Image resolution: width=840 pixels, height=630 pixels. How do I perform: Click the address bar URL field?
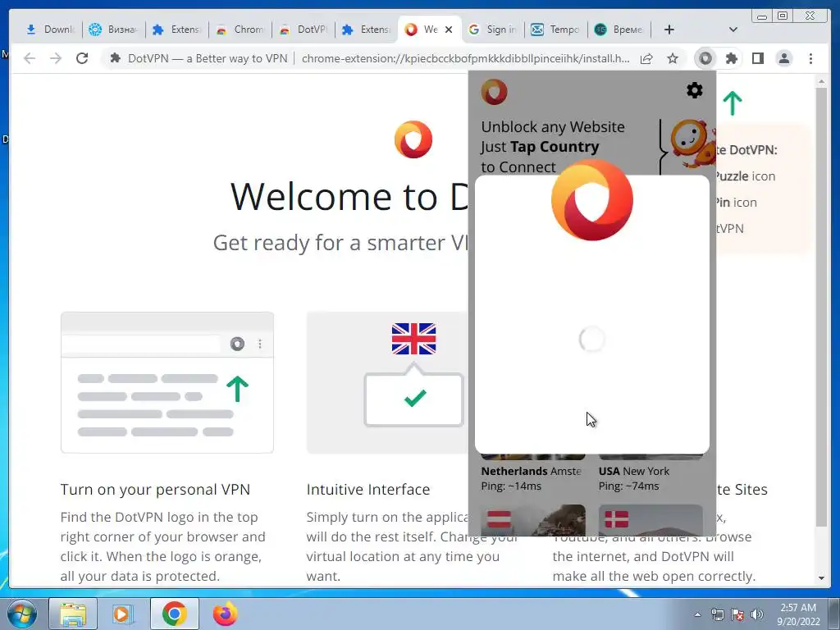465,58
